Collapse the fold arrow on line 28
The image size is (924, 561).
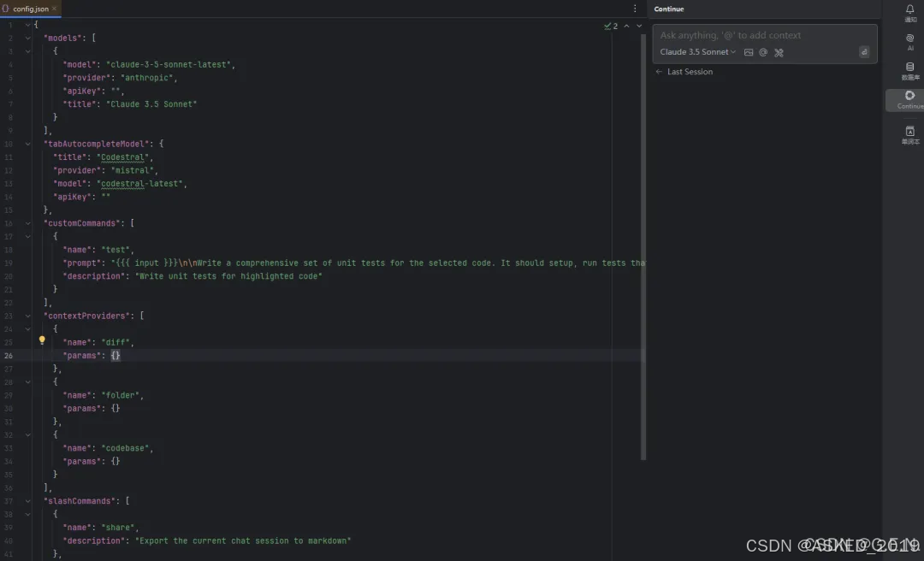(x=27, y=382)
